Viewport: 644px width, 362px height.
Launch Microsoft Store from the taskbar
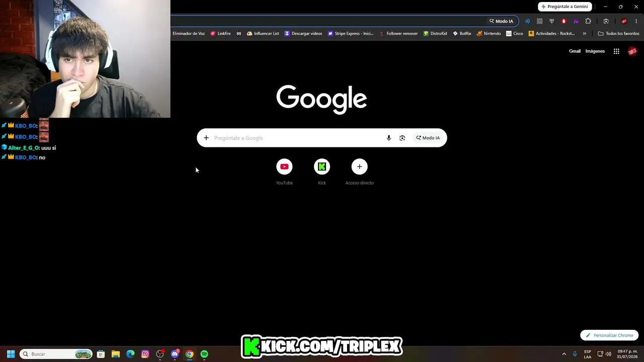pos(101,354)
